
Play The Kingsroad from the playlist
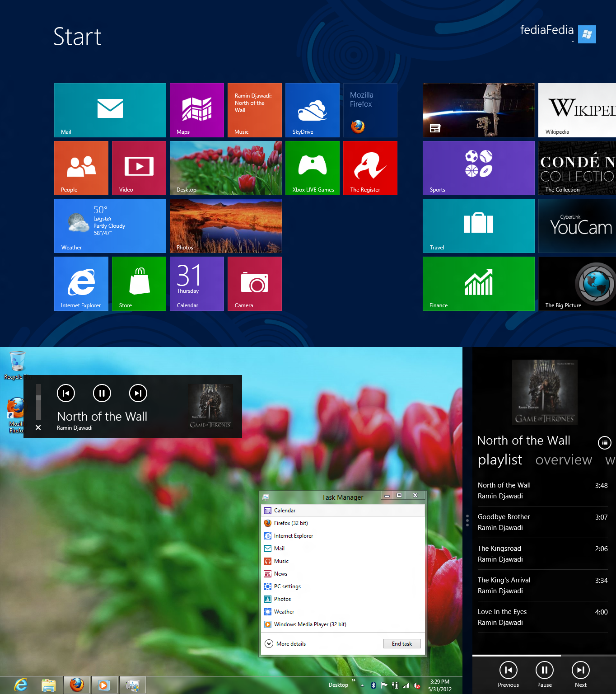click(543, 554)
